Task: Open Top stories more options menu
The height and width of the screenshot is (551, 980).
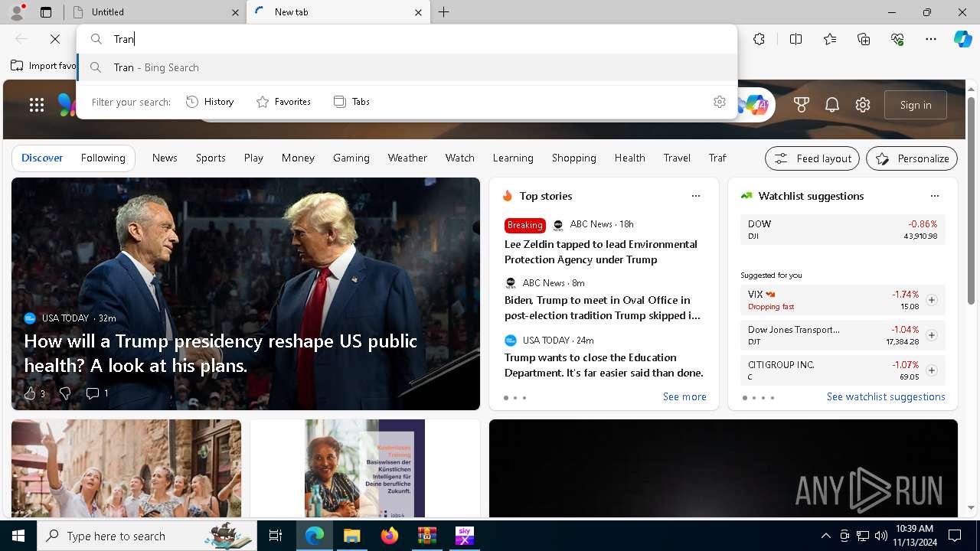Action: pyautogui.click(x=696, y=196)
